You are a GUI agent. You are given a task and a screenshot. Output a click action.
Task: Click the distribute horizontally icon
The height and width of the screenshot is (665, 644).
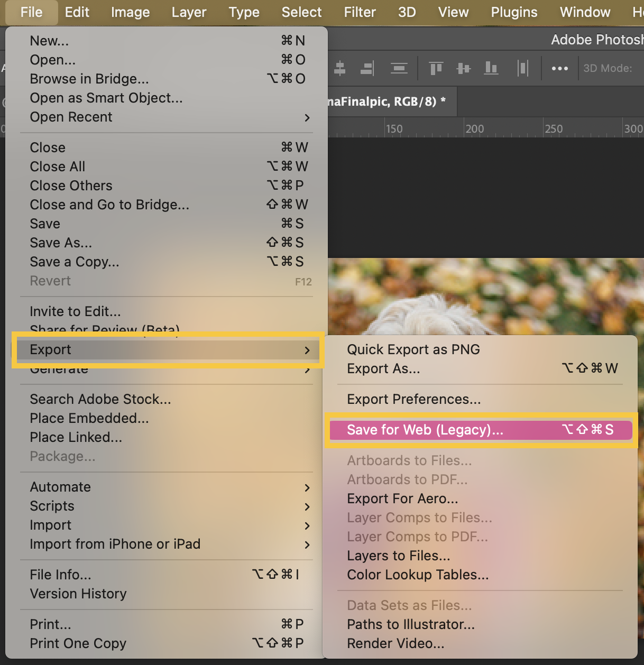point(522,68)
